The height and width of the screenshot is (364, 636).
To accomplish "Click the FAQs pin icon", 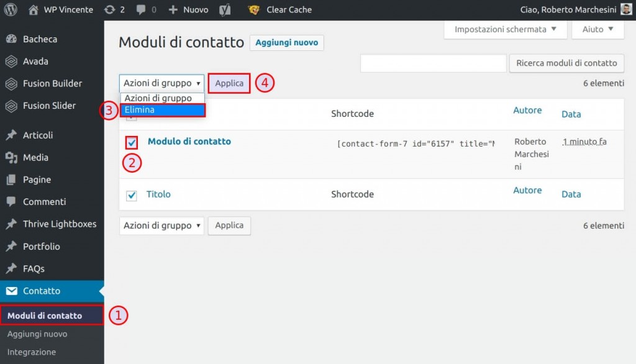I will point(11,268).
